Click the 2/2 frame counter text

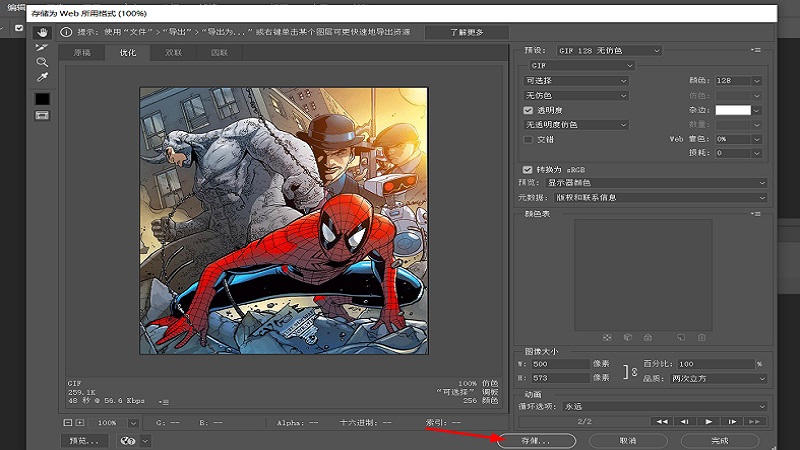pyautogui.click(x=585, y=421)
